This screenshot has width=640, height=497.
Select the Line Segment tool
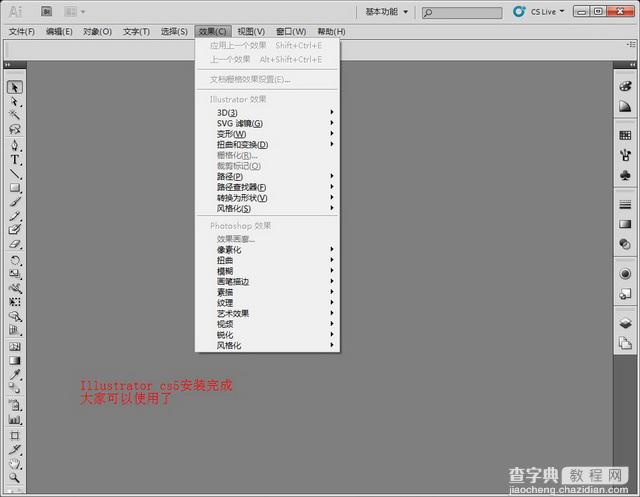point(15,174)
